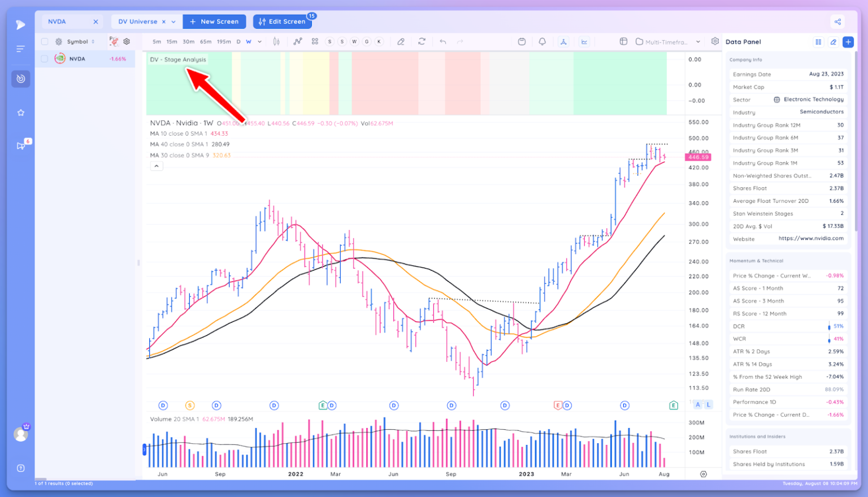Screen dimensions: 868x497
Task: Open the indicators line-graph icon
Action: click(x=298, y=41)
